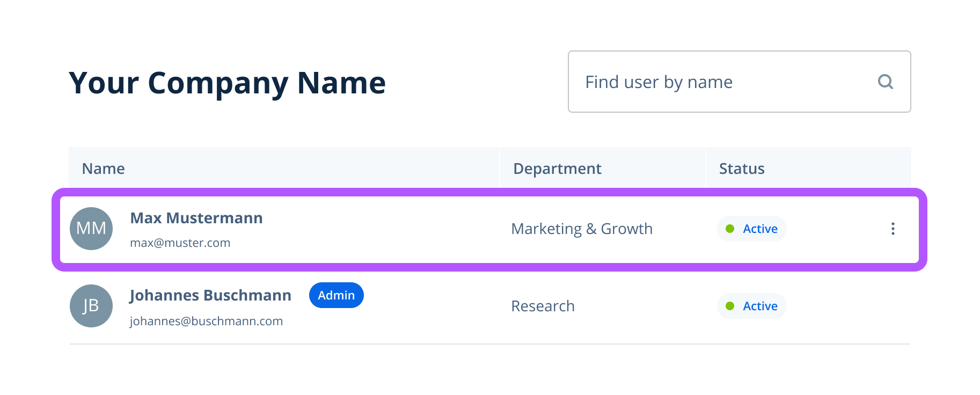Open the Johannes Buschmann name link
This screenshot has height=395, width=980.
click(210, 295)
